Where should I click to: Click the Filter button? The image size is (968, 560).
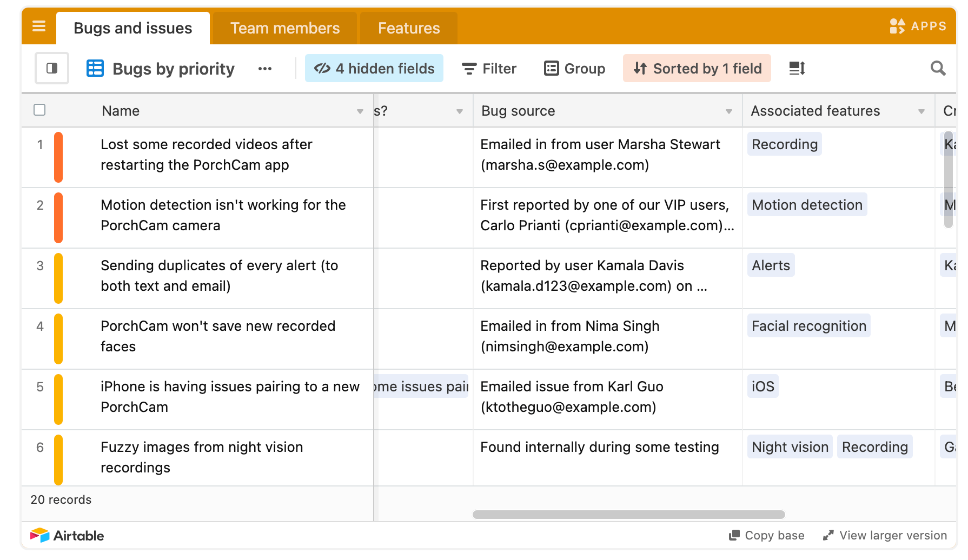pyautogui.click(x=489, y=69)
